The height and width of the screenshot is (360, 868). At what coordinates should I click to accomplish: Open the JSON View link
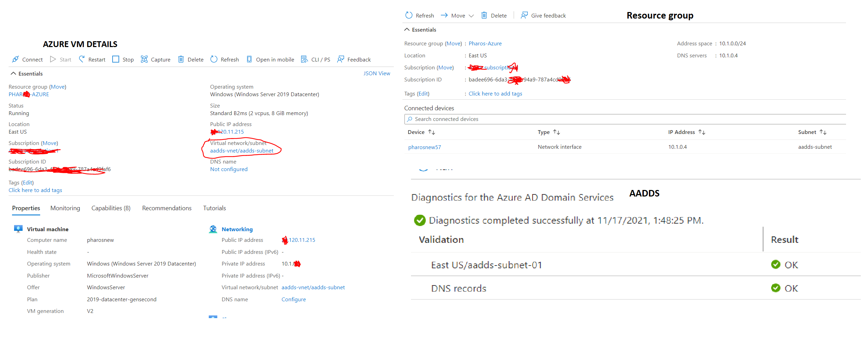point(377,74)
